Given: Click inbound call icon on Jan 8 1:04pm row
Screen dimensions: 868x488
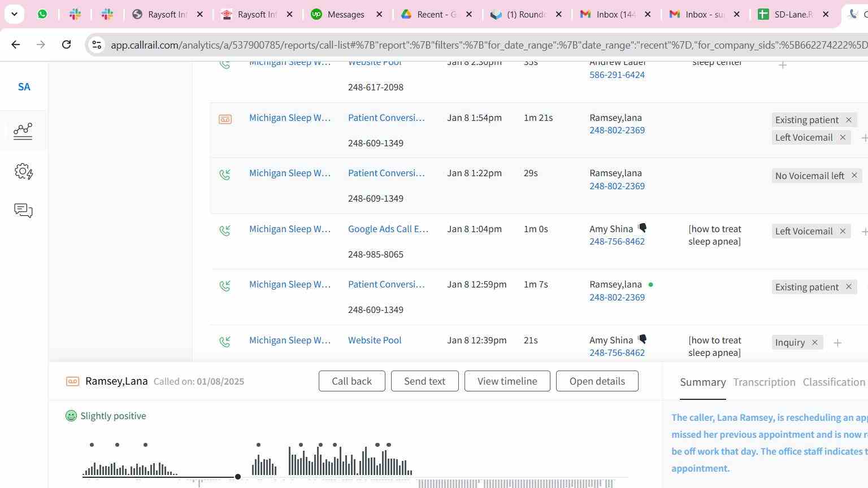Looking at the screenshot, I should tap(225, 230).
